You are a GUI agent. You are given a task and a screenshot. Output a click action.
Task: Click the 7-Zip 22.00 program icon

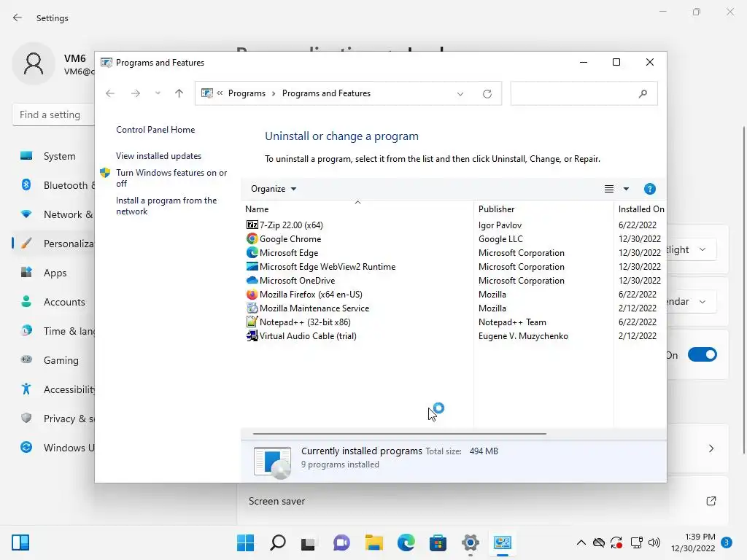click(252, 225)
